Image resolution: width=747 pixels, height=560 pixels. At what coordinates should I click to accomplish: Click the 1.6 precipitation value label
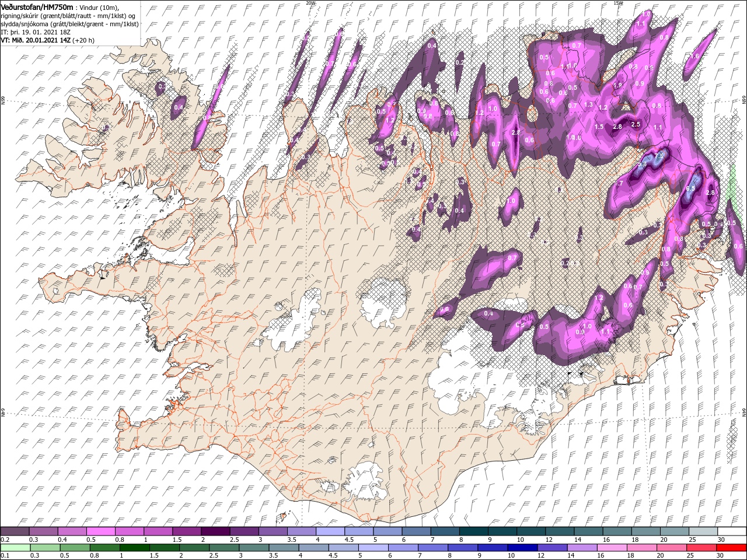[694, 56]
